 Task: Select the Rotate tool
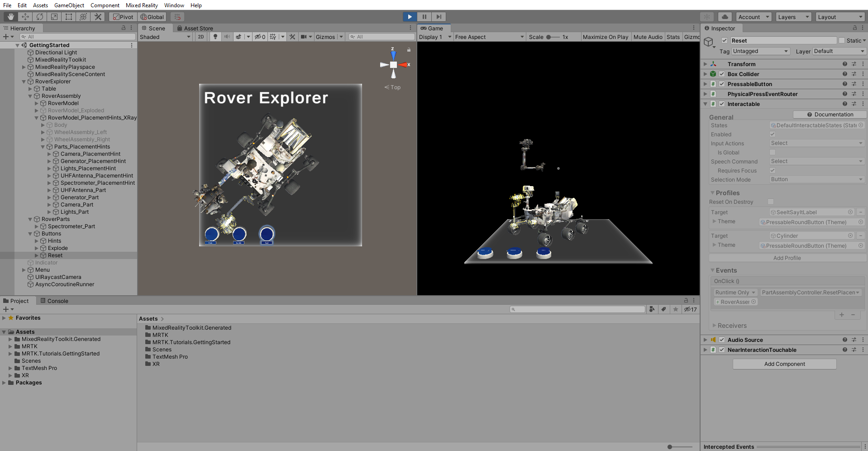click(x=40, y=17)
